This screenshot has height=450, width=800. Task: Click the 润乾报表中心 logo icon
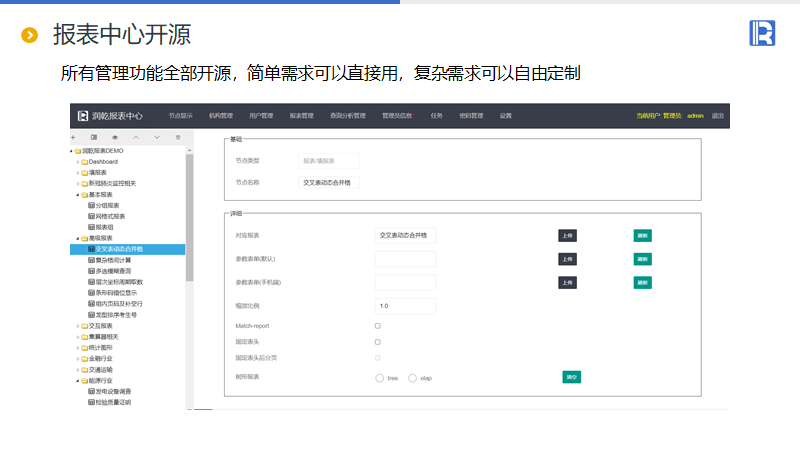pos(83,116)
